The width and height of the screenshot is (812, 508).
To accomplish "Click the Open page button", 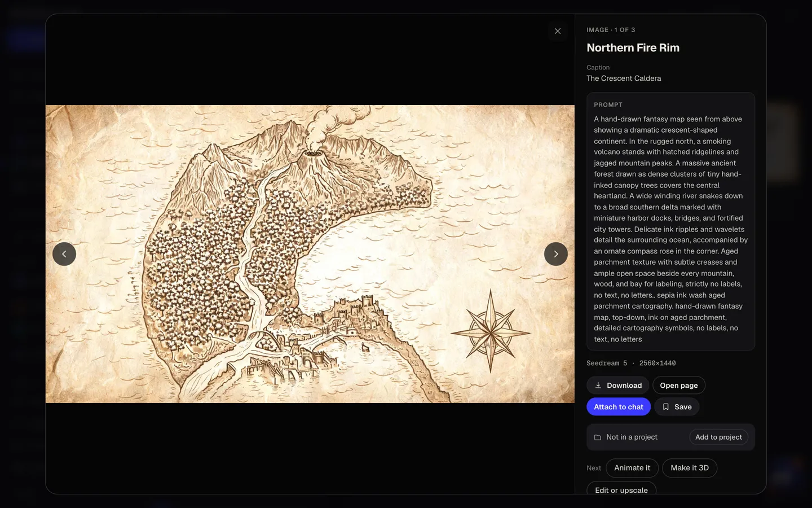I will (x=679, y=386).
